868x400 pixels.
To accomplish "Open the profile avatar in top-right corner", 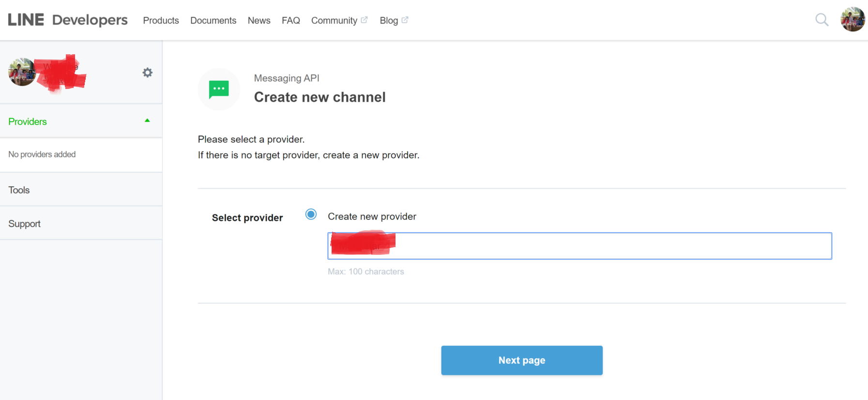I will point(853,19).
